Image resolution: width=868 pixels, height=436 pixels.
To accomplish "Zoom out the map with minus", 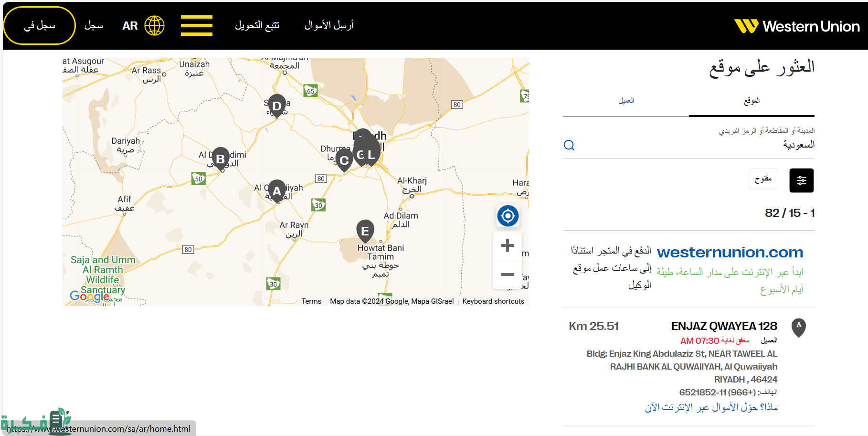I will [x=507, y=275].
